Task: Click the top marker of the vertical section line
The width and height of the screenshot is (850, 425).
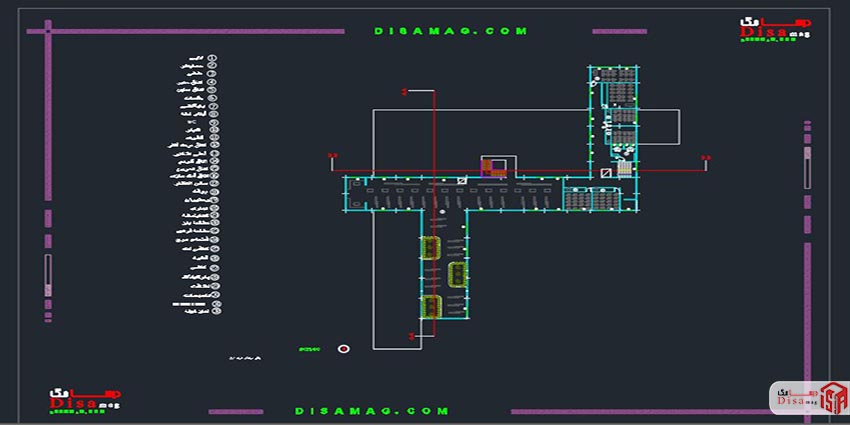Action: point(403,91)
